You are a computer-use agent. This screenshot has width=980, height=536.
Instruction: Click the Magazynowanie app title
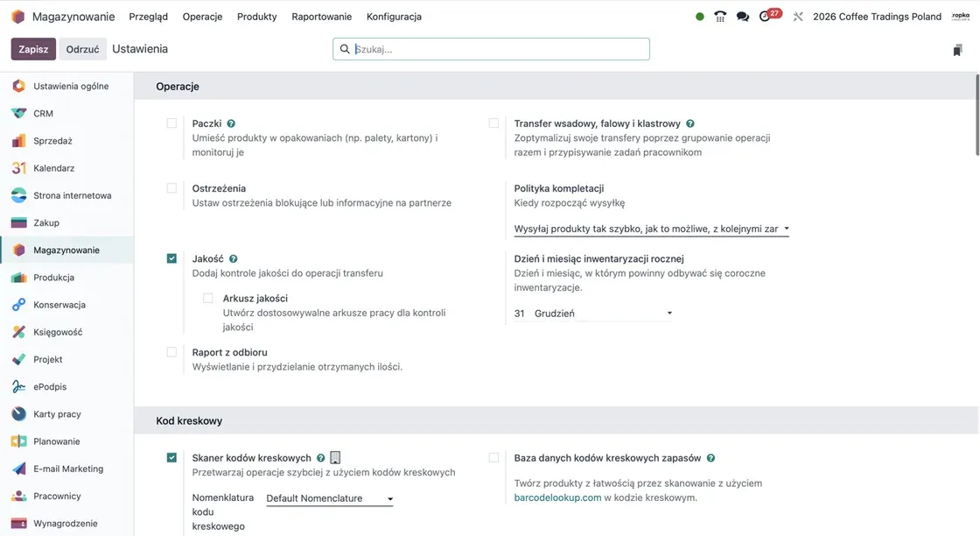point(73,17)
